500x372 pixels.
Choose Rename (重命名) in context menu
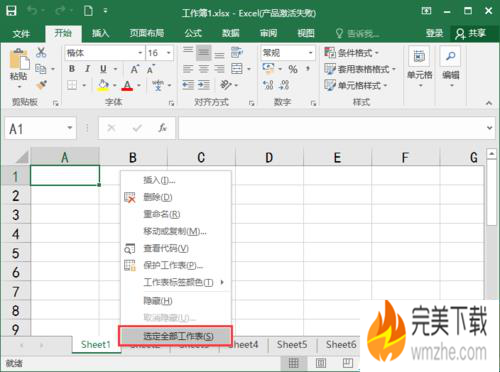[176, 214]
